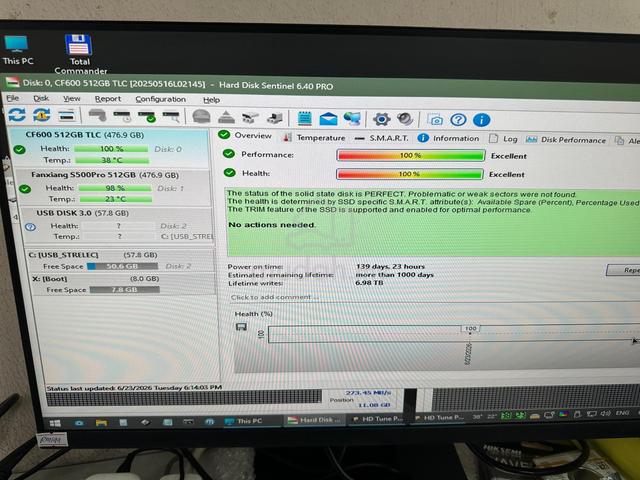Open This PC desktop icon
640x480 pixels.
[x=17, y=50]
